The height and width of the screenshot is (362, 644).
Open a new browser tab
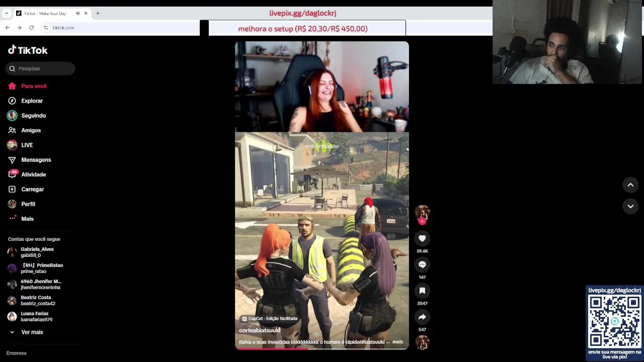point(98,13)
